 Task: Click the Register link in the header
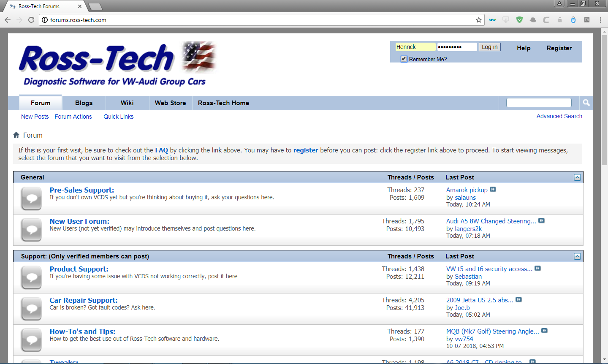[559, 48]
